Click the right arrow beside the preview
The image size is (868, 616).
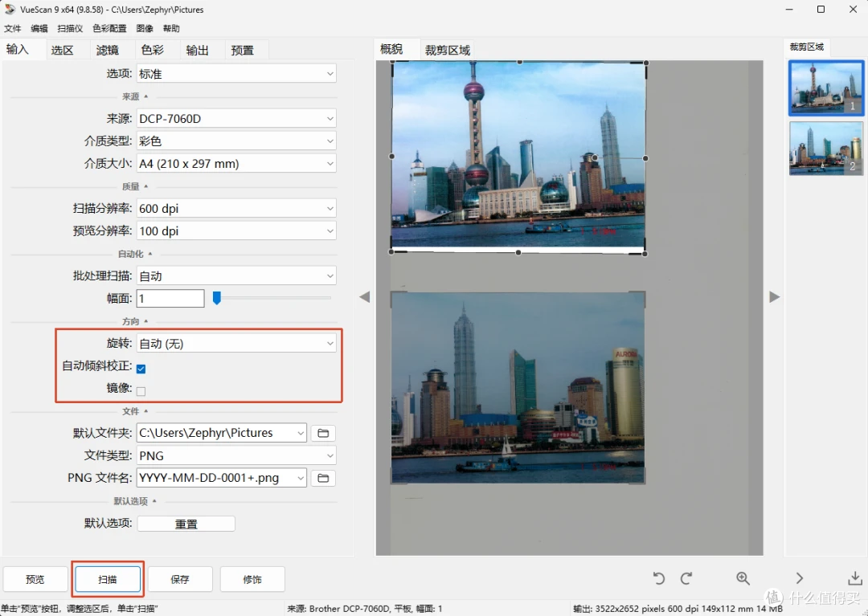click(775, 297)
